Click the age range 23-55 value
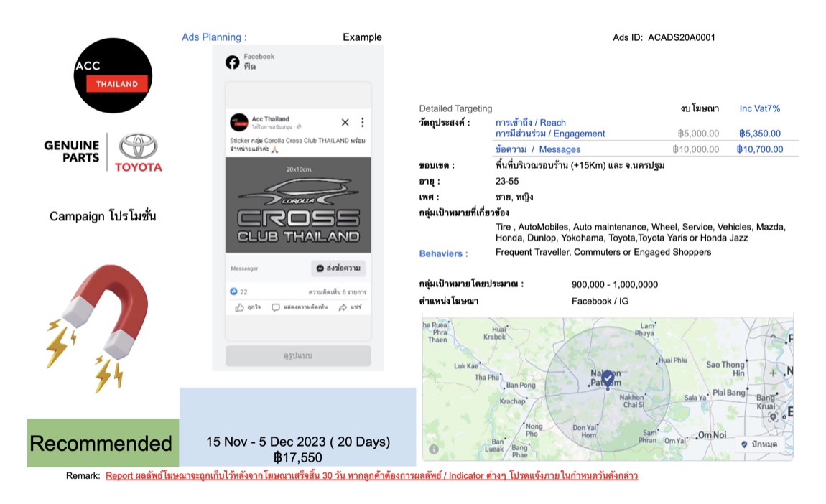The image size is (826, 504). 507,181
